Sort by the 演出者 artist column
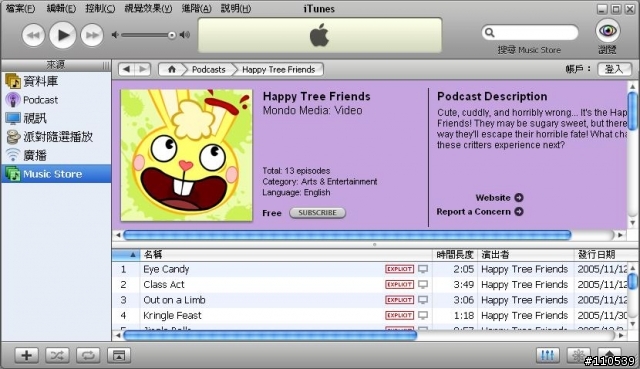 526,255
